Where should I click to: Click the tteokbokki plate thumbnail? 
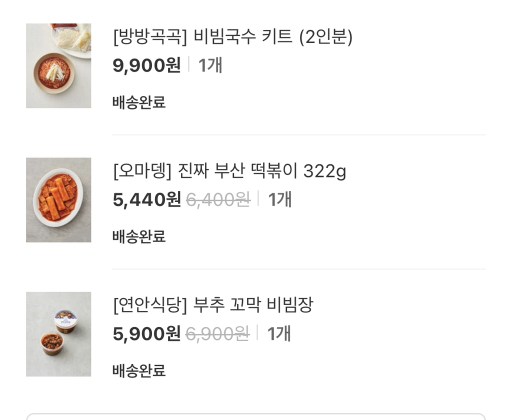click(x=58, y=199)
